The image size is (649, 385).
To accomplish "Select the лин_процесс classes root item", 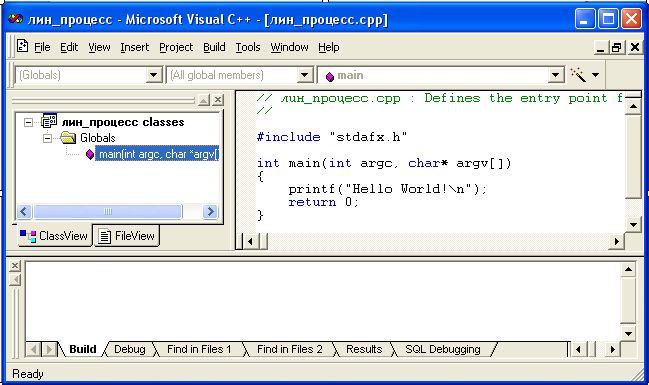I will tap(123, 122).
